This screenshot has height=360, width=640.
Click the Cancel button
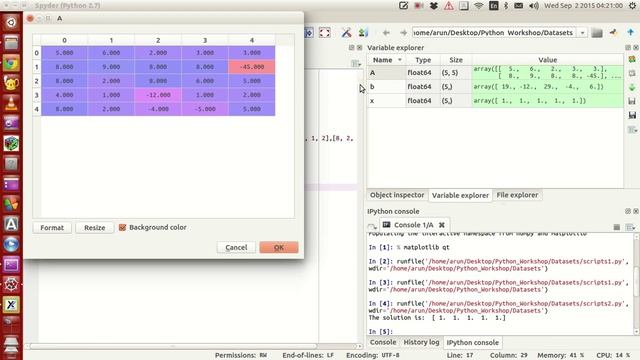(x=236, y=247)
